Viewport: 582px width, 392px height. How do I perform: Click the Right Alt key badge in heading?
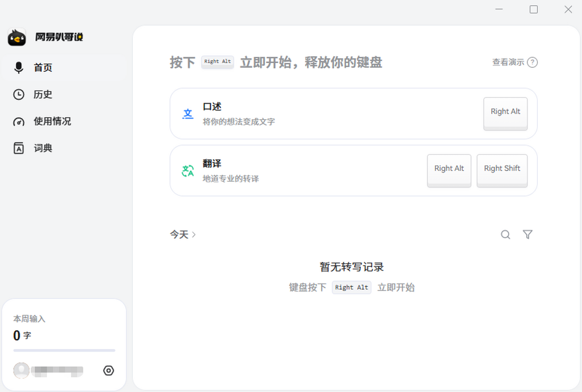[x=217, y=62]
